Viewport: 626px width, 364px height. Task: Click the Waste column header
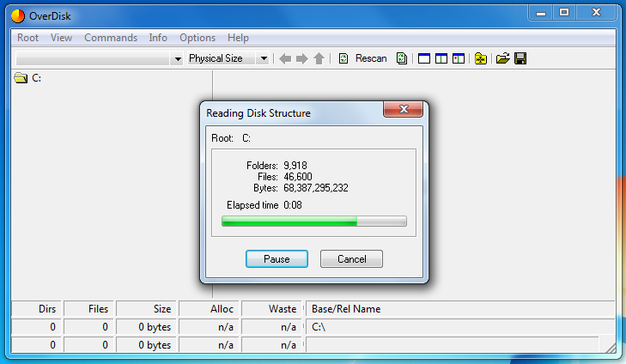point(271,309)
